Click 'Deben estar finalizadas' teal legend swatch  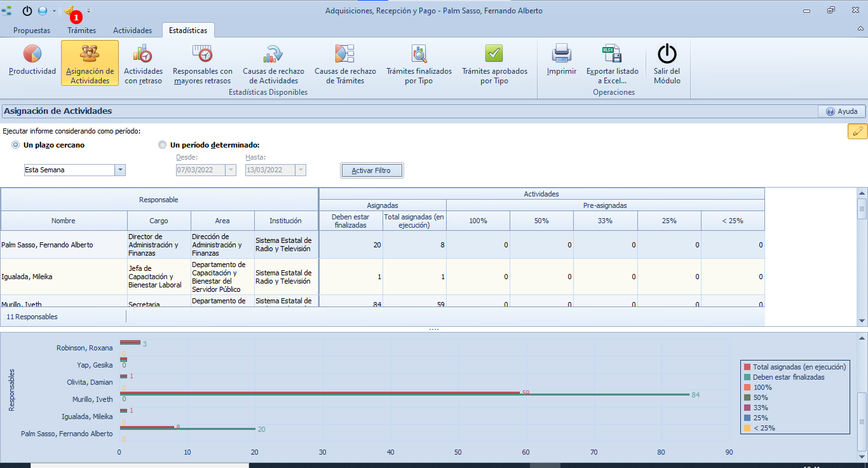(747, 377)
